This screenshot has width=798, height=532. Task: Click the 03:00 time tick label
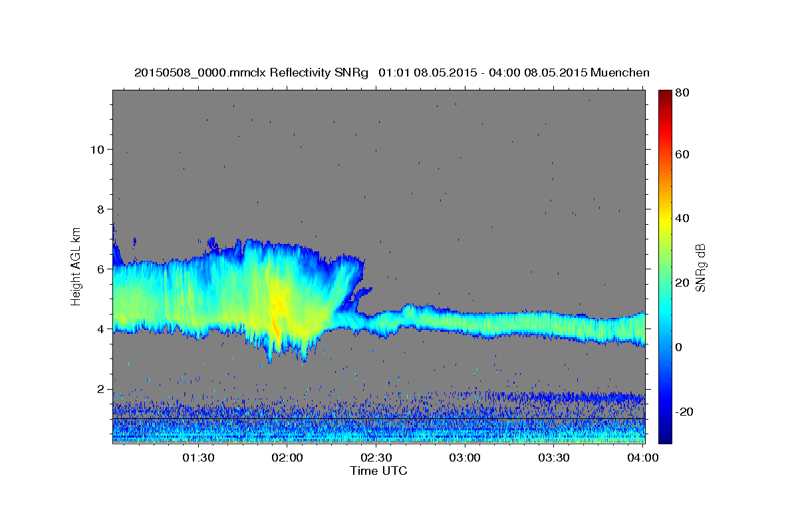465,458
